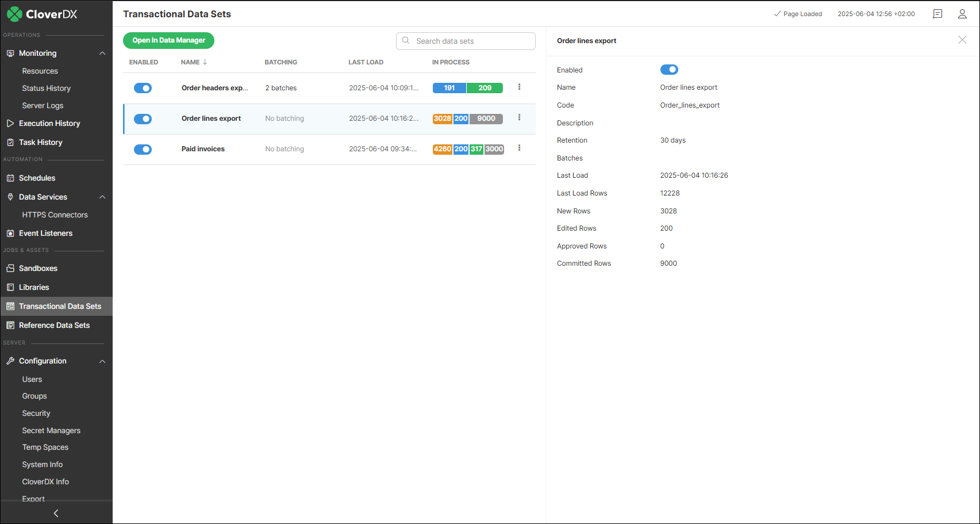Navigate to the Security configuration item
Image resolution: width=980 pixels, height=524 pixels.
coord(36,413)
